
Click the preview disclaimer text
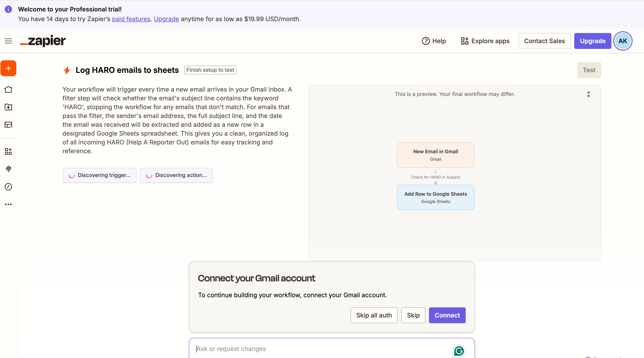pos(454,94)
